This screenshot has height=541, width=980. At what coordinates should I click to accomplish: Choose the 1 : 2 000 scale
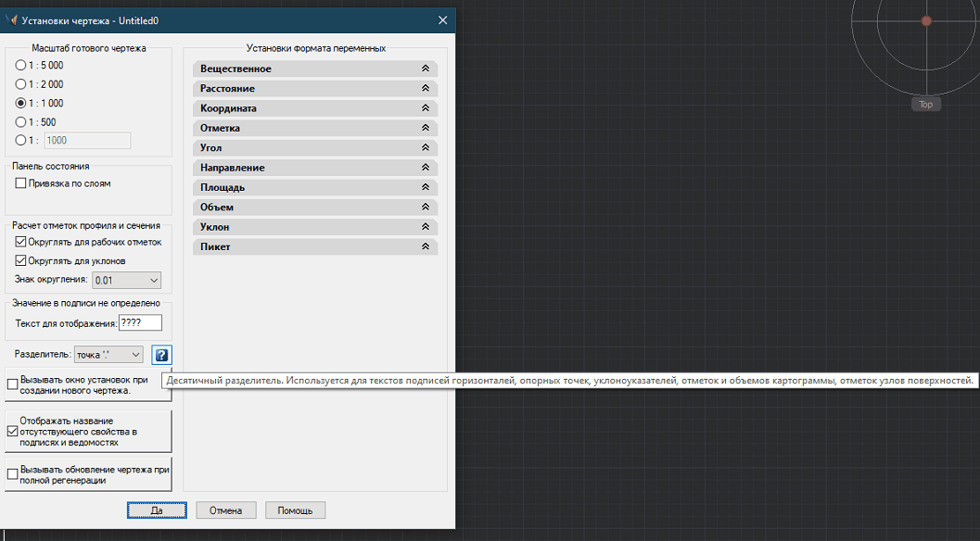[21, 84]
